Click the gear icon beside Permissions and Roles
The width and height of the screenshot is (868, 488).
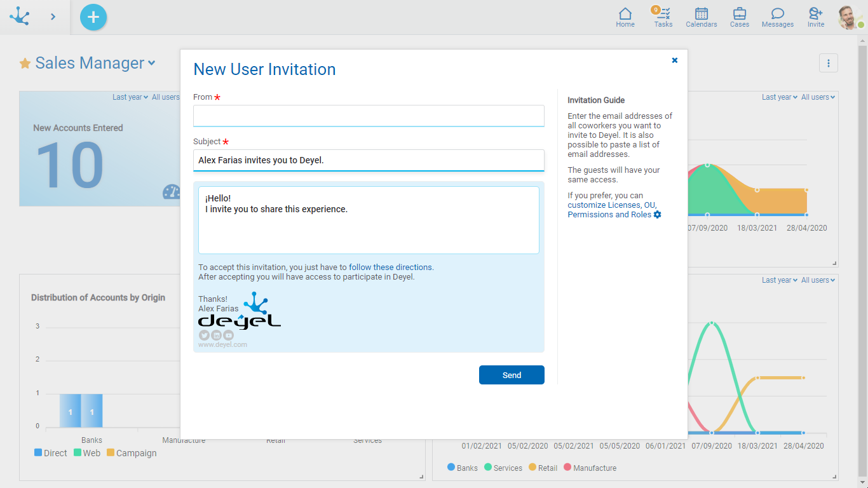pyautogui.click(x=658, y=215)
